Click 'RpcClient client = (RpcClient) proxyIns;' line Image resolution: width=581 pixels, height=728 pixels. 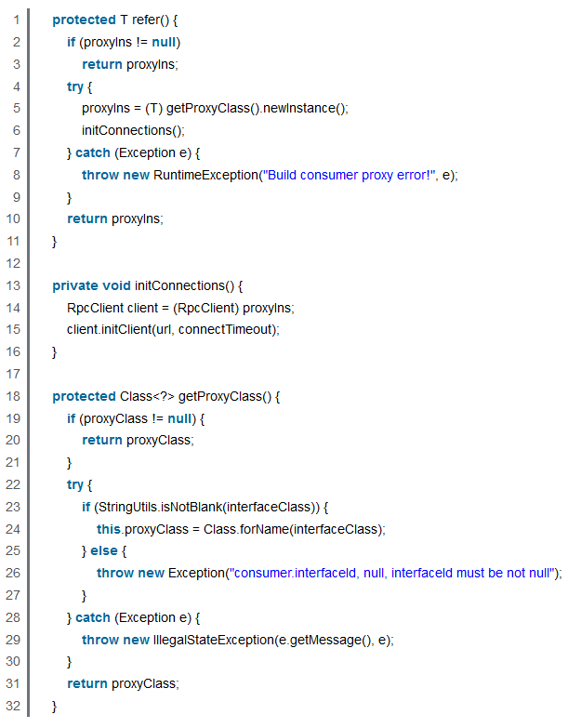click(180, 308)
